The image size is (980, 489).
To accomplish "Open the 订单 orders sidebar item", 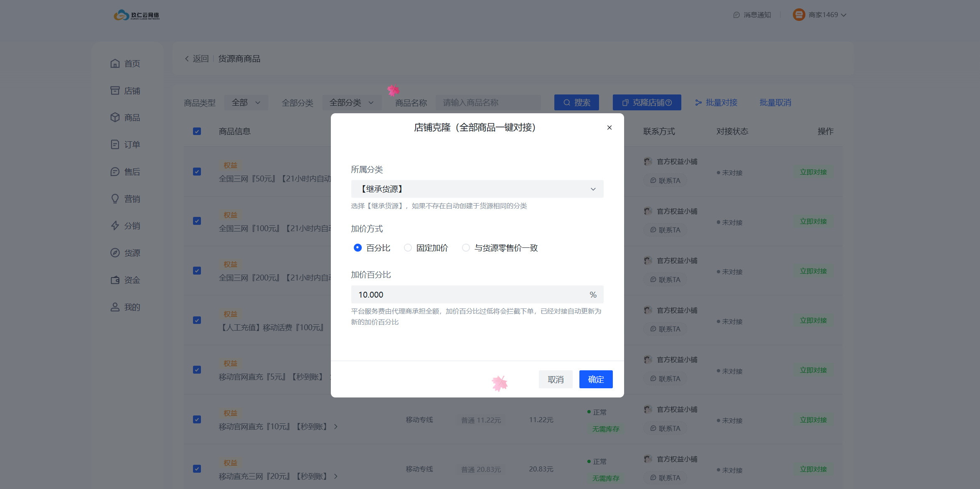I will coord(125,145).
